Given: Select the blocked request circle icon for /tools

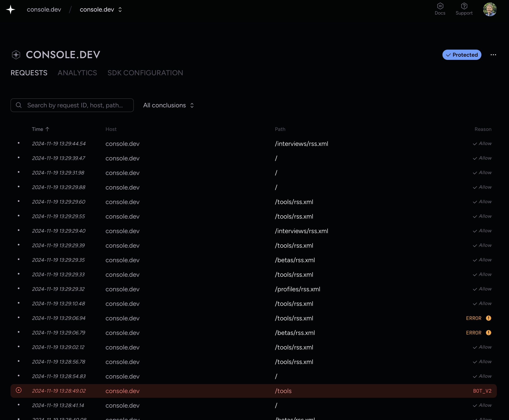Looking at the screenshot, I should click(x=19, y=390).
